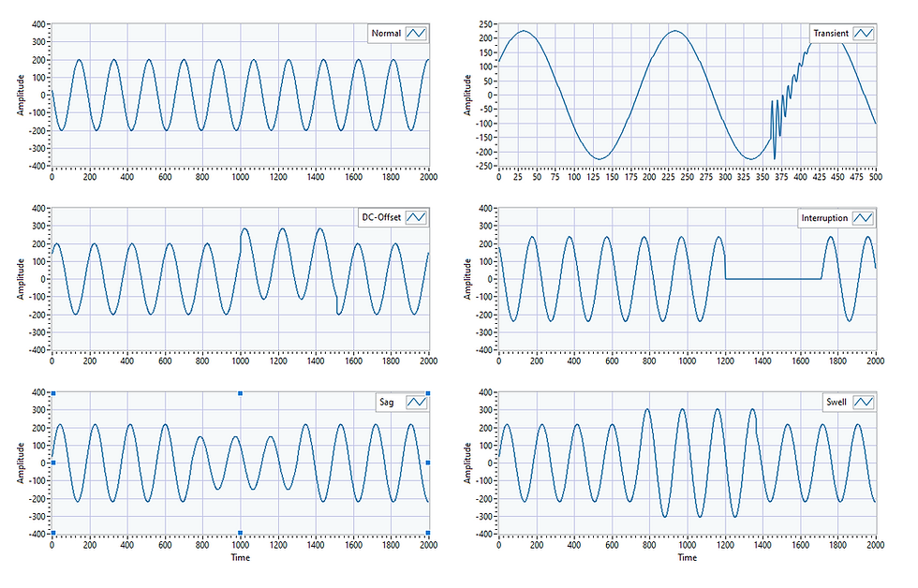Click the "1200" x-axis tick on Interruption graph
This screenshot has height=588, width=918.
point(725,361)
